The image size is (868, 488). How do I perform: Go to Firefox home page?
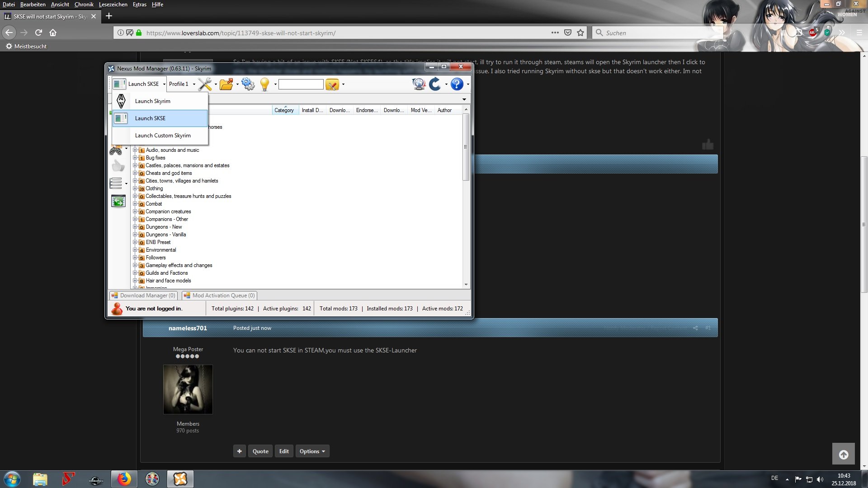[x=53, y=33]
